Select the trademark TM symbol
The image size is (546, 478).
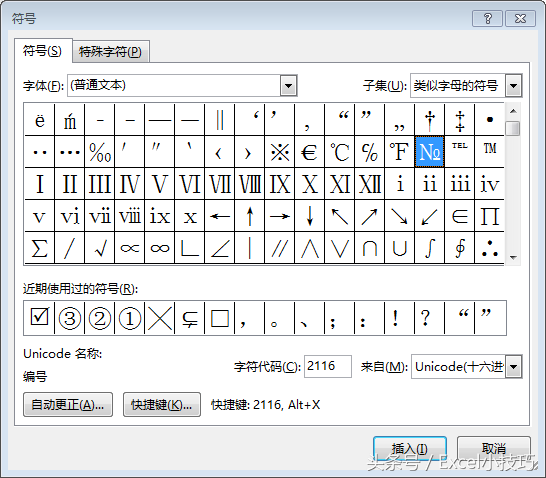[490, 151]
